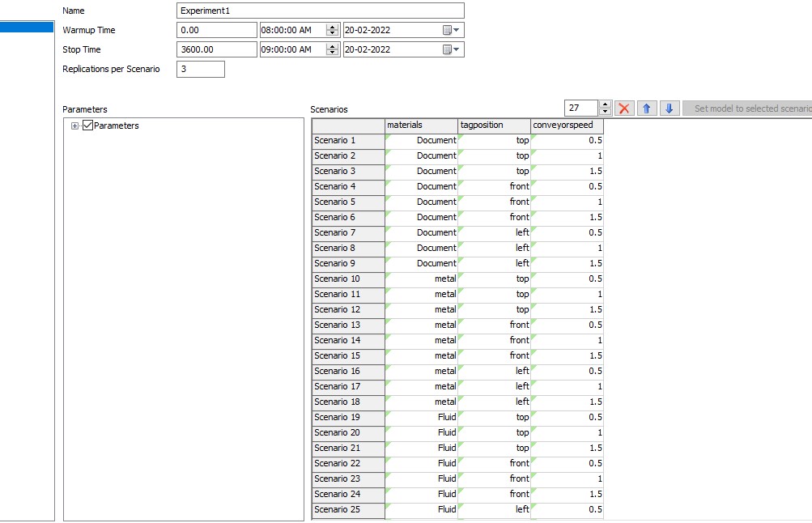812x523 pixels.
Task: Move scenario down with blue down arrow
Action: [669, 108]
